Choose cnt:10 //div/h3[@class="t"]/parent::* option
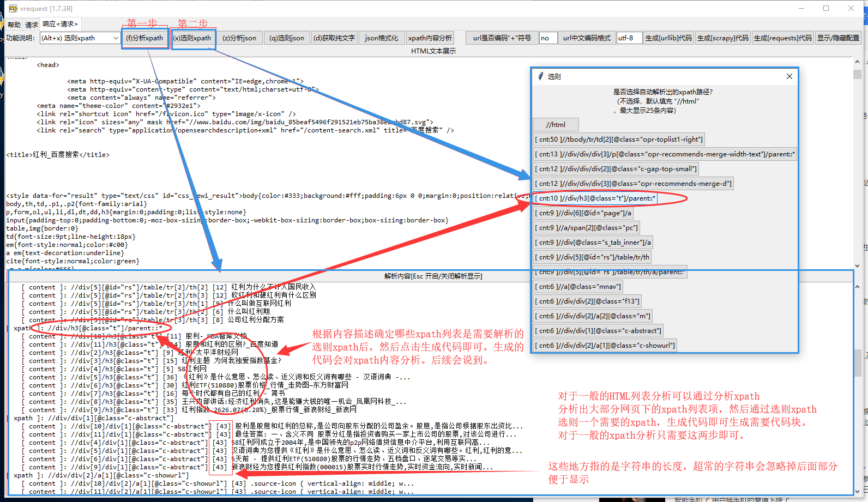 (595, 198)
